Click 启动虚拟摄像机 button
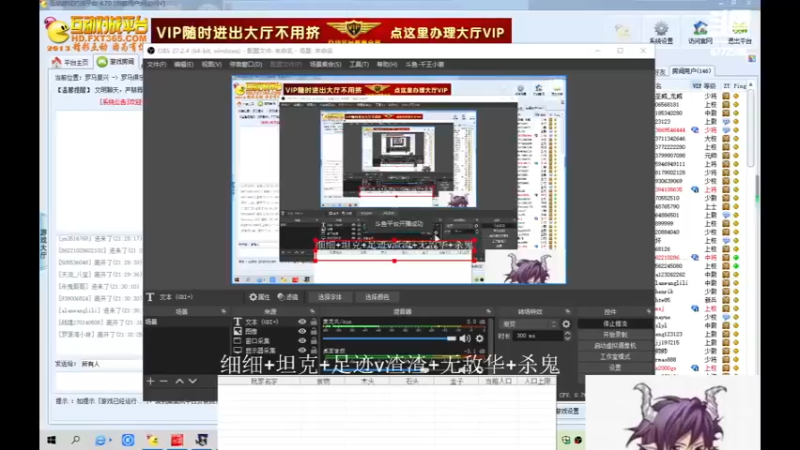800x450 pixels. [x=615, y=345]
